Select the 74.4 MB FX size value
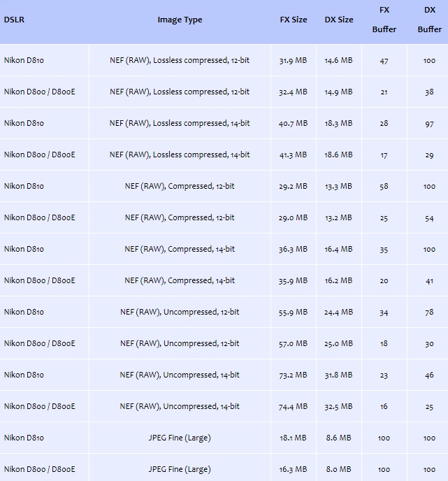448x481 pixels. (293, 407)
